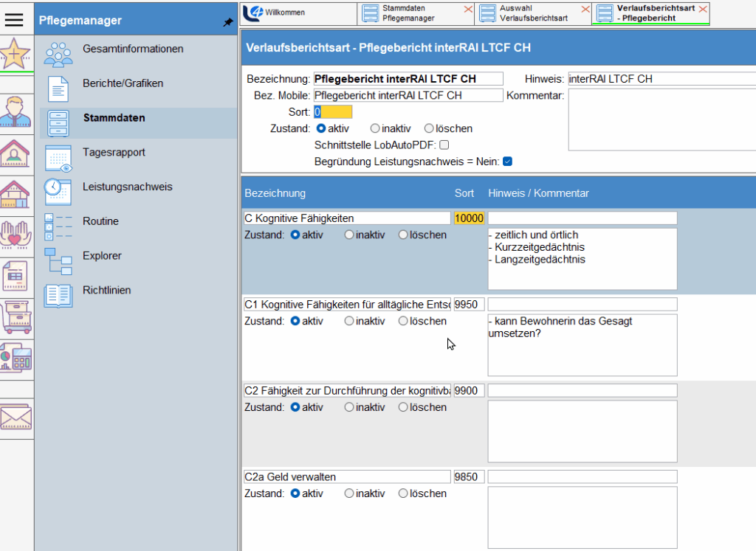Image resolution: width=756 pixels, height=551 pixels.
Task: Unpin the Pflegemanager panel
Action: click(x=227, y=23)
